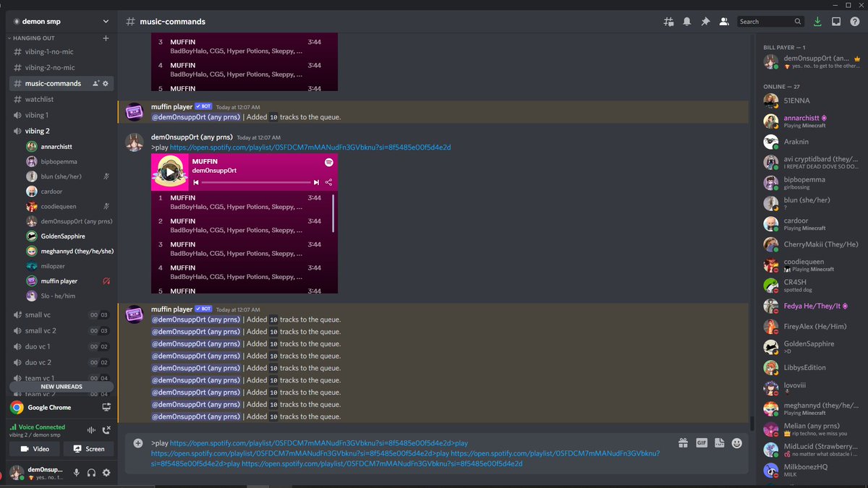
Task: Turn on camera with Video button
Action: pyautogui.click(x=33, y=449)
